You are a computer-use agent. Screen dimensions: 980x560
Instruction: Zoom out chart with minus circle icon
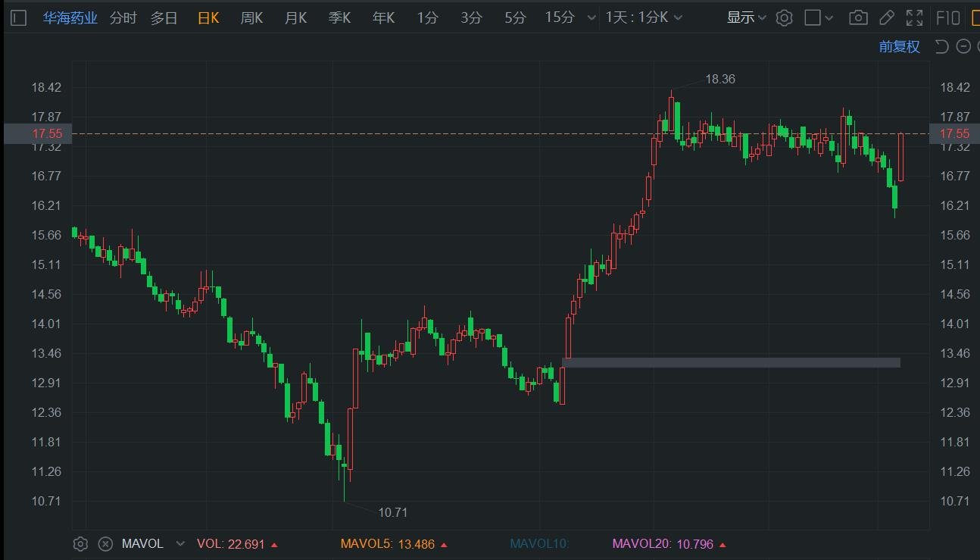pos(963,47)
